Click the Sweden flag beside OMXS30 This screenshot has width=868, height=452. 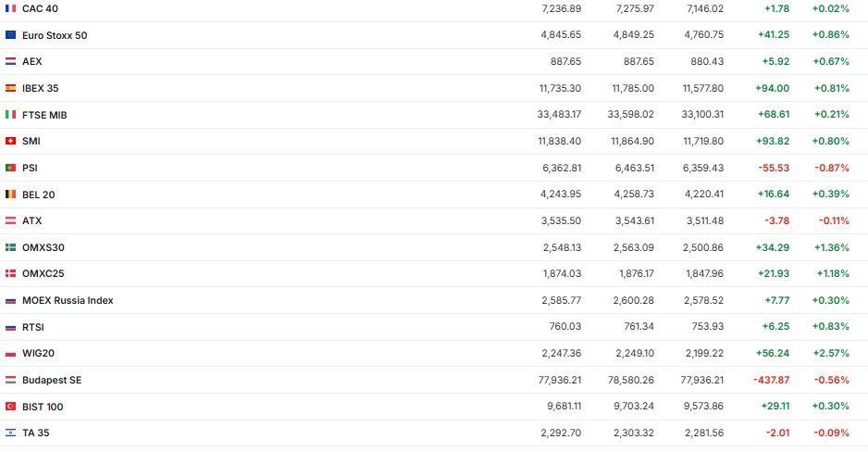coord(10,247)
